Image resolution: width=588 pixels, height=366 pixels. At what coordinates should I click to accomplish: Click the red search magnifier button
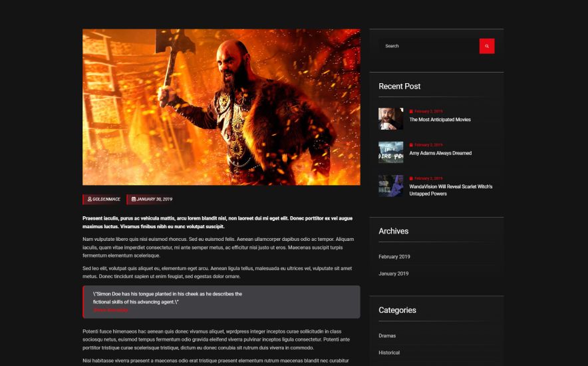(x=487, y=46)
